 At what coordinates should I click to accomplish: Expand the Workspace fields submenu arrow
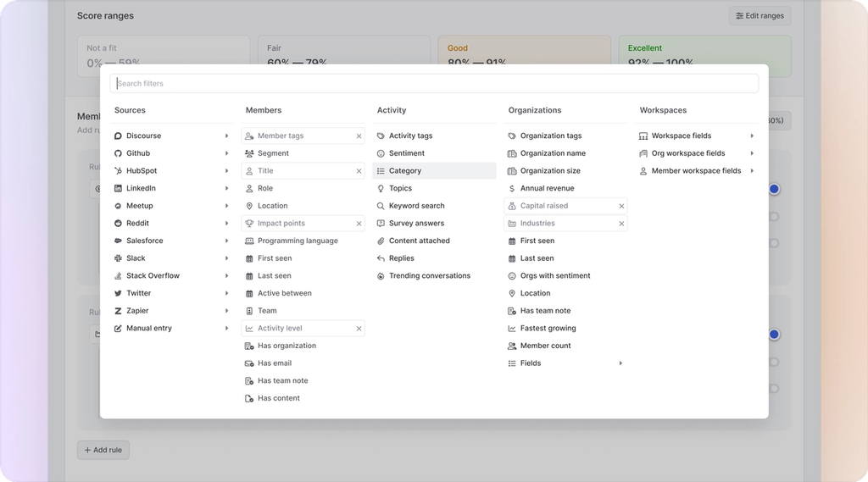coord(752,136)
